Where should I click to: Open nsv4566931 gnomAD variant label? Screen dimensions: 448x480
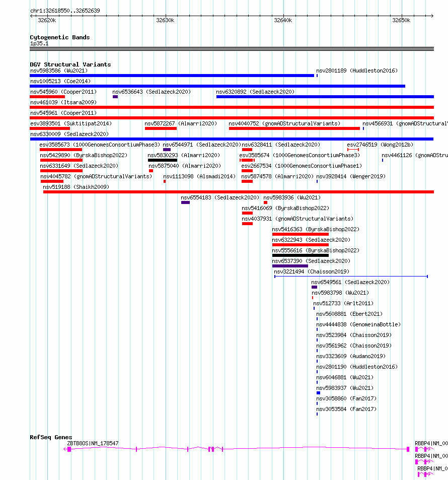[x=405, y=124]
